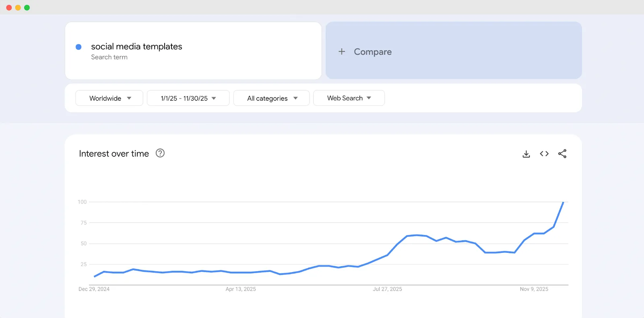Viewport: 644px width, 318px height.
Task: Close the window with the red button
Action: pos(9,8)
